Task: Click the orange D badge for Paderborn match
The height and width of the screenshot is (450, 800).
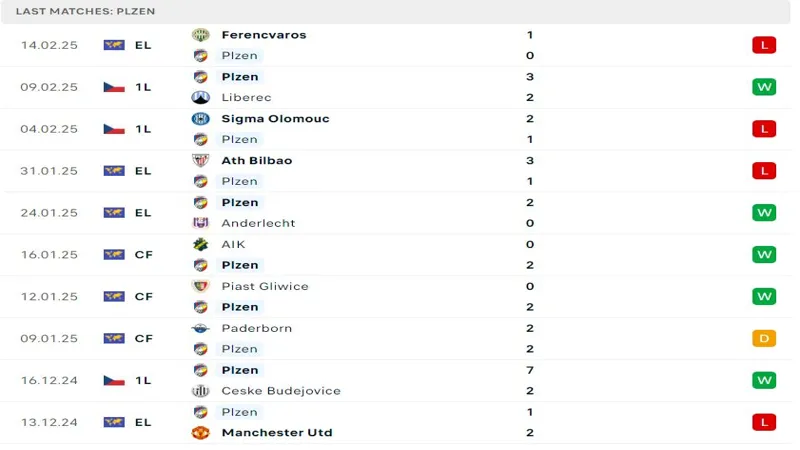Action: pyautogui.click(x=764, y=338)
